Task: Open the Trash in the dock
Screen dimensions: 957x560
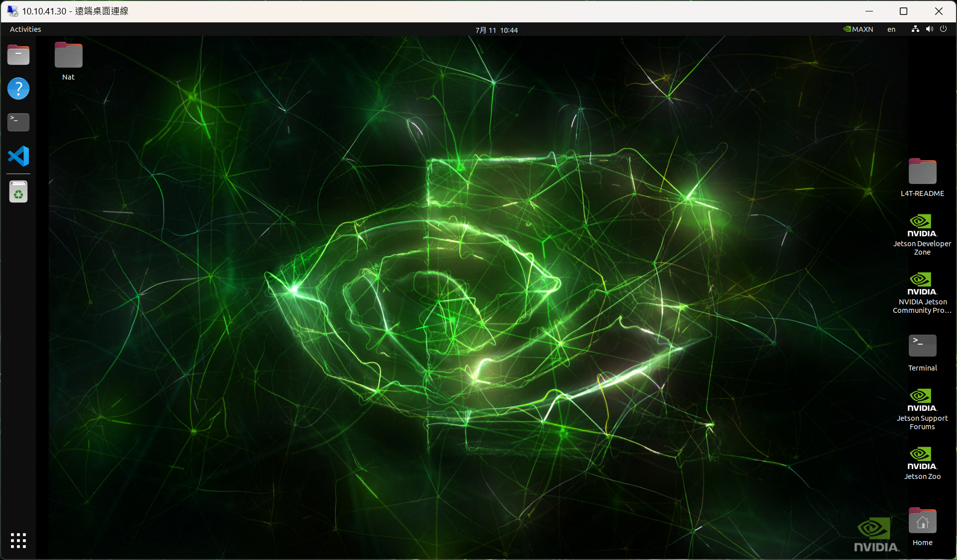Action: pyautogui.click(x=18, y=192)
